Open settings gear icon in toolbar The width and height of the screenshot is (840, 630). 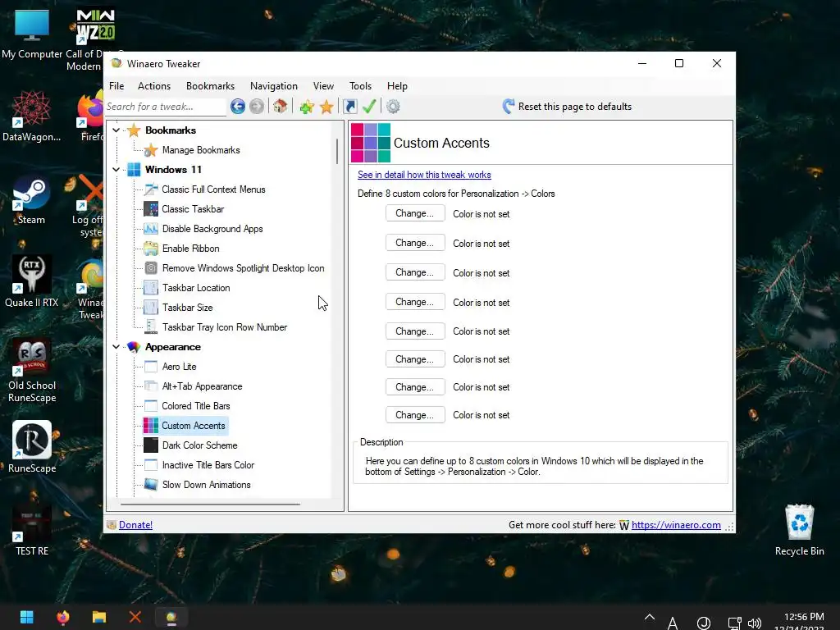coord(393,106)
